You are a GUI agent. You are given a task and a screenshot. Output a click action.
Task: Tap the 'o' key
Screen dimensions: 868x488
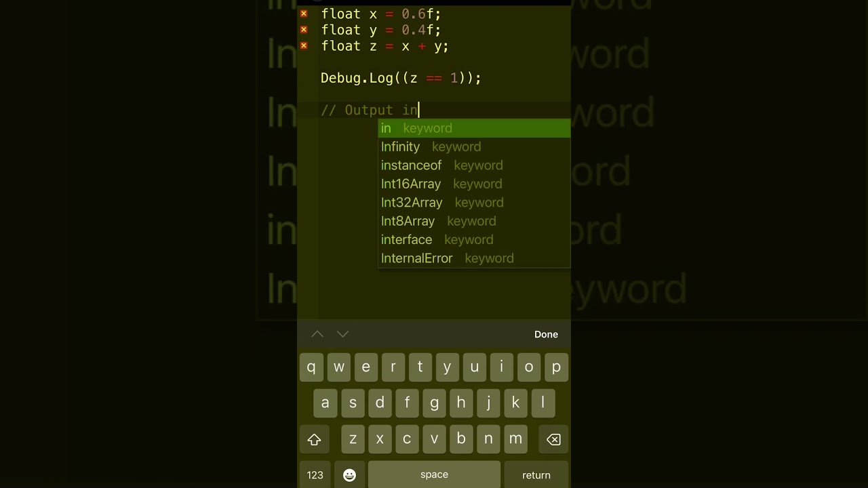point(529,367)
